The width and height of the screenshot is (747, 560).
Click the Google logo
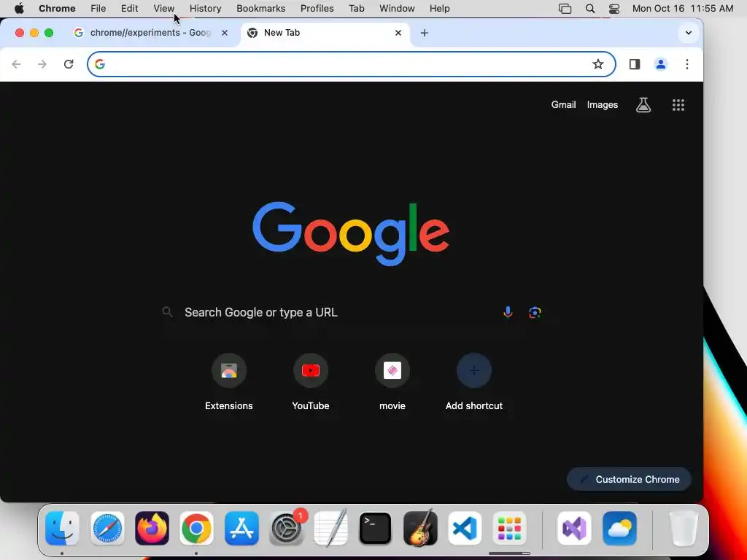351,233
